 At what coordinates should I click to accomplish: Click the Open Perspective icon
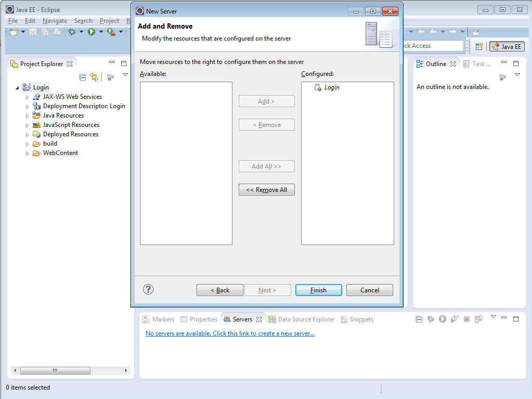point(479,46)
